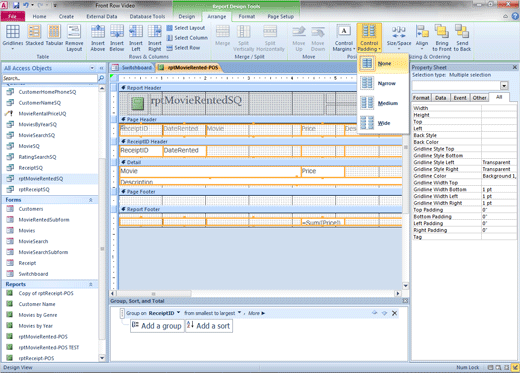Switch to the Home ribbon tab
Image resolution: width=520 pixels, height=373 pixels.
click(39, 16)
